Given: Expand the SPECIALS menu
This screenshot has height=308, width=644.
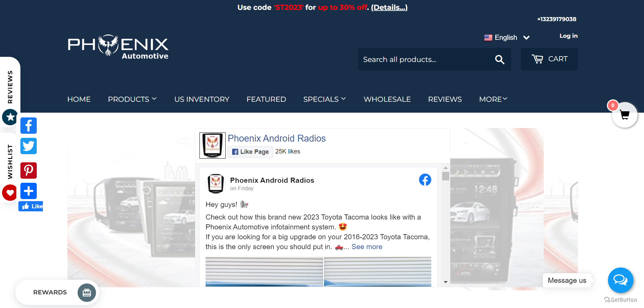Looking at the screenshot, I should tap(324, 99).
